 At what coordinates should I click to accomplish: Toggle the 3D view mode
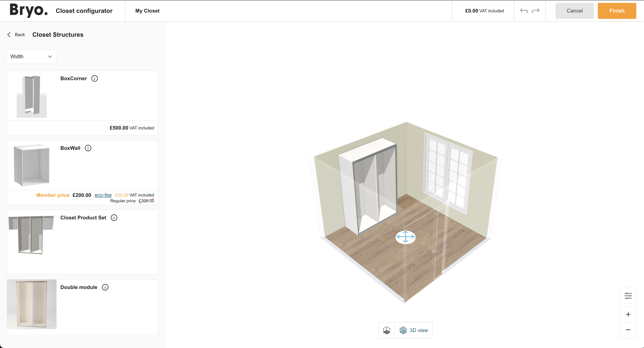click(x=414, y=330)
